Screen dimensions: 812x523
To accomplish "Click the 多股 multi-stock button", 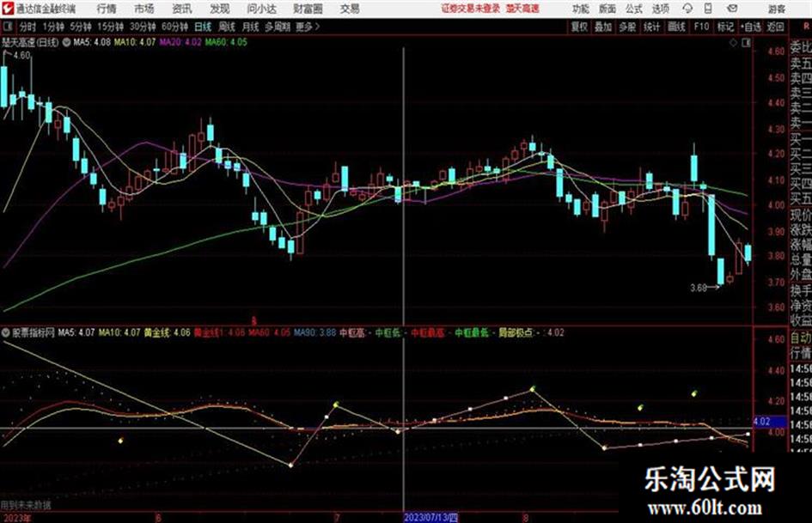I will tap(627, 27).
